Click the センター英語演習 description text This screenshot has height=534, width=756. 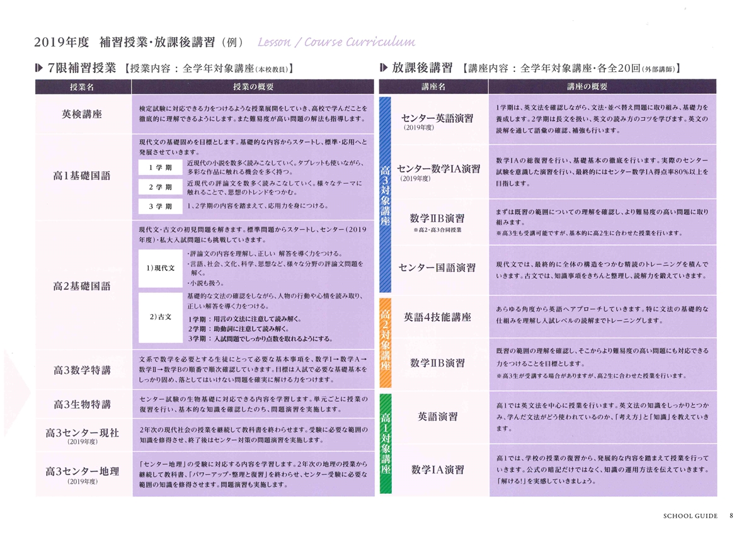pos(602,119)
